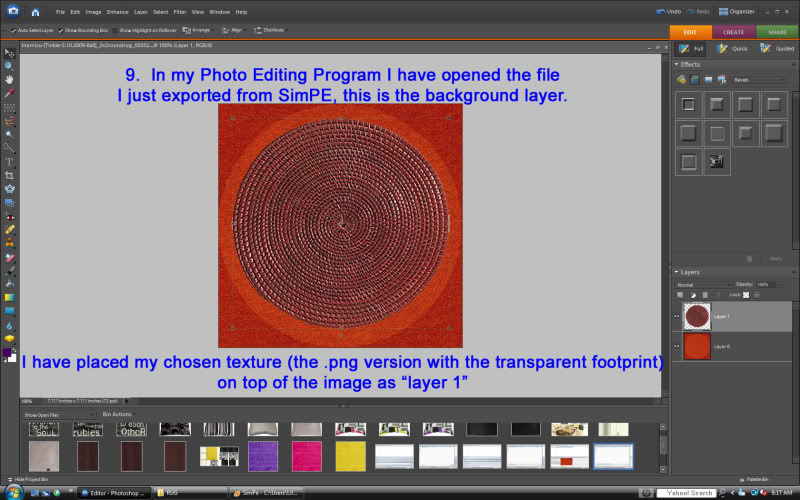The height and width of the screenshot is (500, 800).
Task: Hide Layer 0 visibility eye
Action: 677,346
